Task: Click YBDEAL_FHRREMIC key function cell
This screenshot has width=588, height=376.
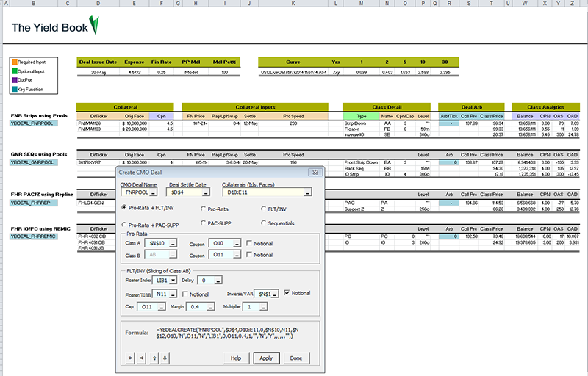Action: (33, 236)
